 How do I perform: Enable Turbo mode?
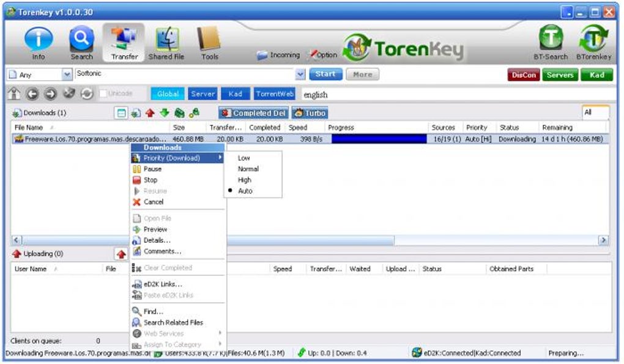[x=310, y=113]
